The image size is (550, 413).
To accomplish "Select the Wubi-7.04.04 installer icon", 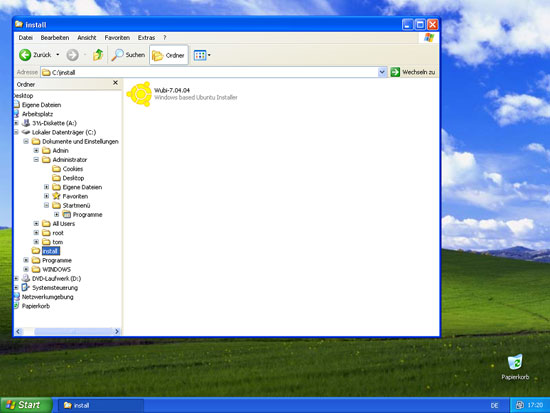I will (139, 94).
